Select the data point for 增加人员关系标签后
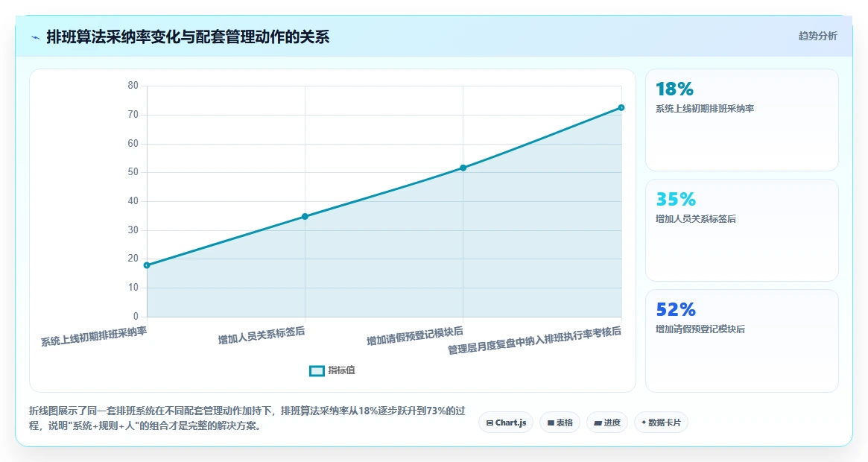The width and height of the screenshot is (868, 462). [x=305, y=217]
